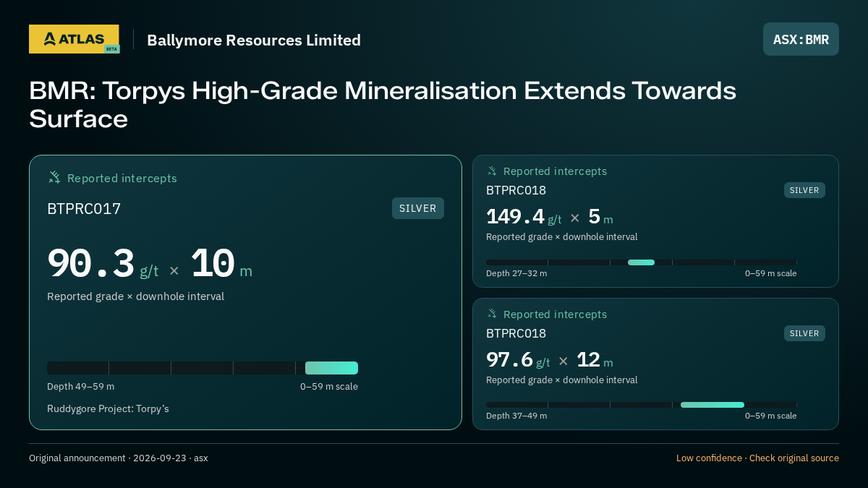Click the drill icon in the BTPRC017 card

click(54, 177)
